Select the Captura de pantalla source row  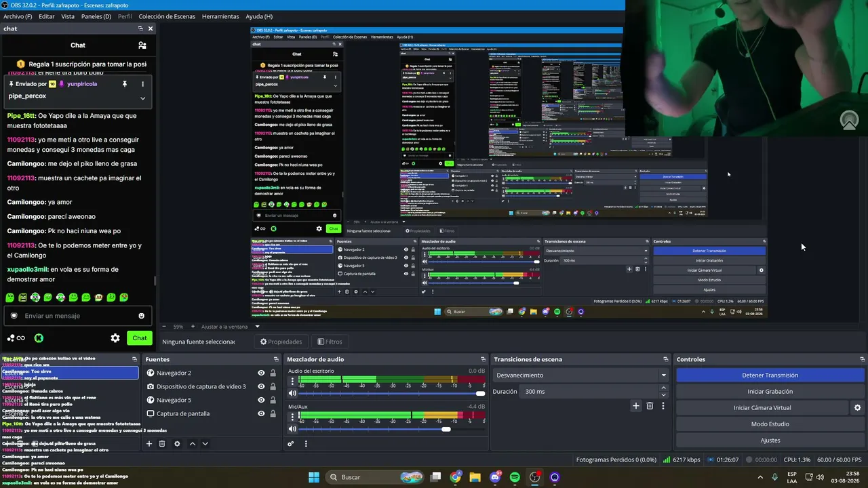click(x=211, y=413)
